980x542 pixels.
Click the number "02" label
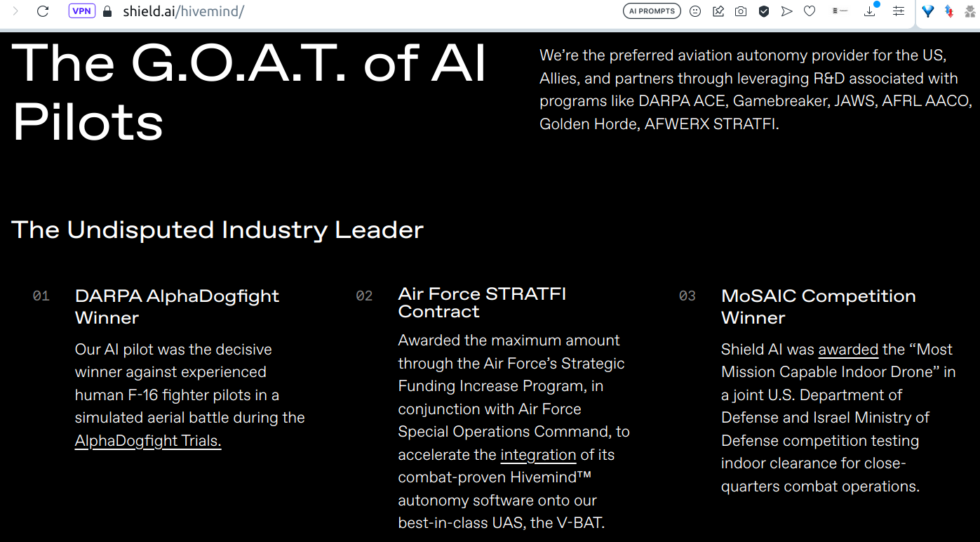[364, 296]
